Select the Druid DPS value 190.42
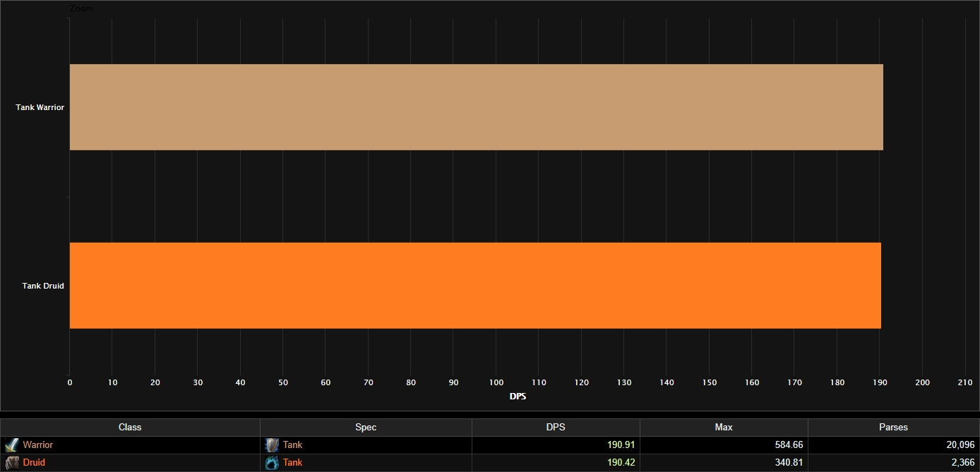This screenshot has height=472, width=980. 621,463
